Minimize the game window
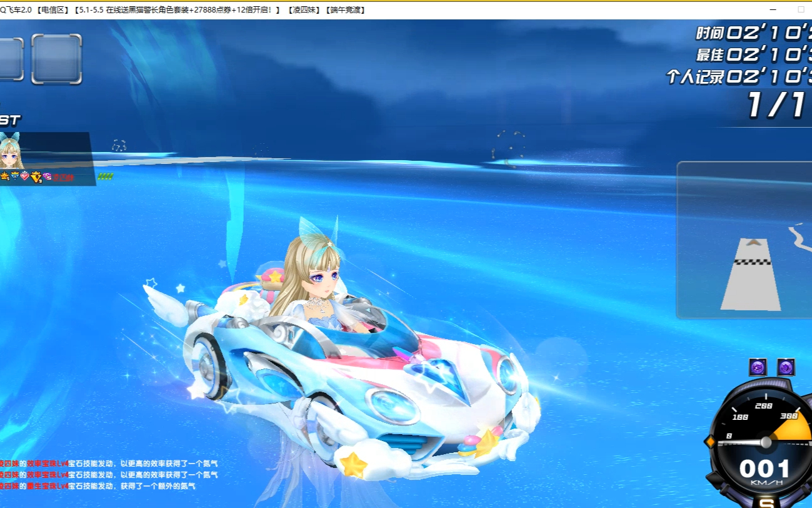The height and width of the screenshot is (508, 812). (x=773, y=9)
